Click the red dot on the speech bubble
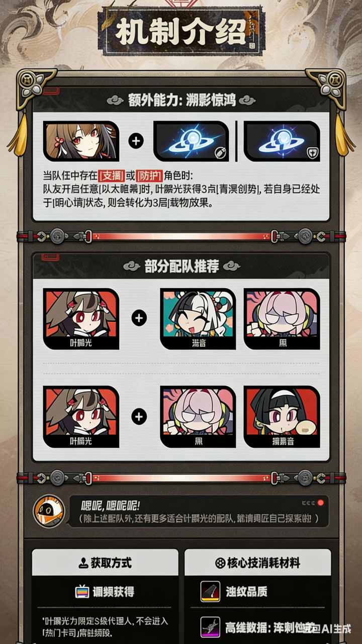Screen dimensions: 362x644 (x=320, y=503)
